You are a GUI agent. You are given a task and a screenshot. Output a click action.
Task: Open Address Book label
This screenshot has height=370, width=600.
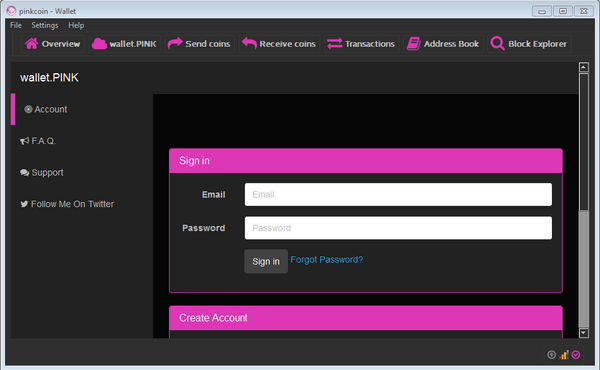coord(451,44)
